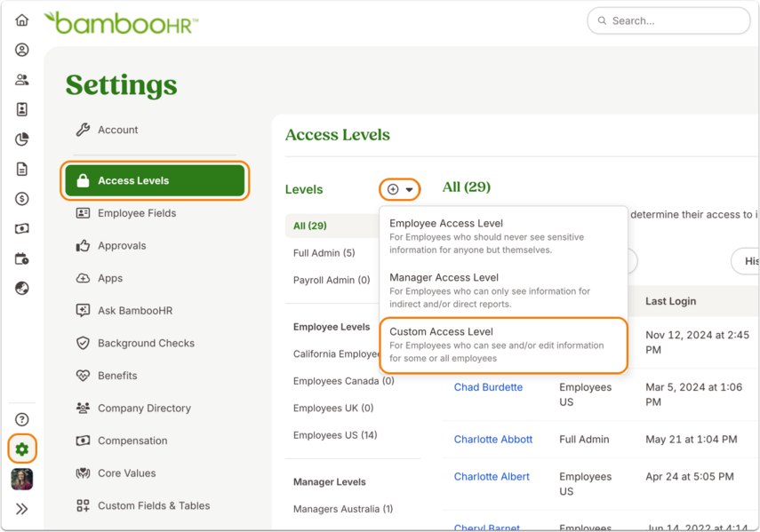Open the My Profile circle-person icon
Image resolution: width=760 pixels, height=532 pixels.
[x=22, y=50]
